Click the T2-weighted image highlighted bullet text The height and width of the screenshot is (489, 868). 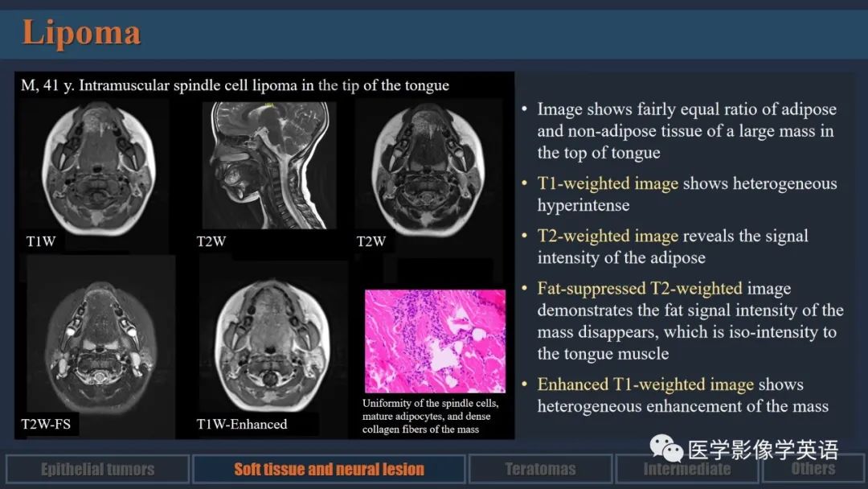[608, 236]
